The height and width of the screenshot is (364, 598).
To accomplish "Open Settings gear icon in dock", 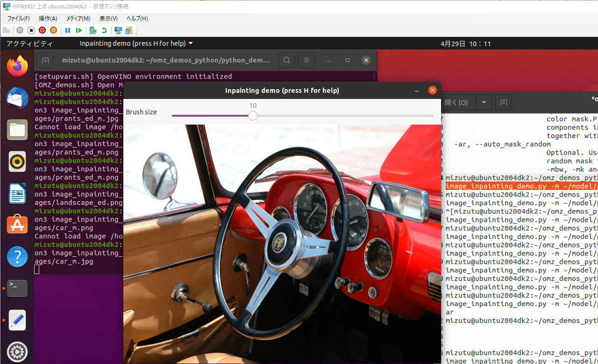I will 17,352.
